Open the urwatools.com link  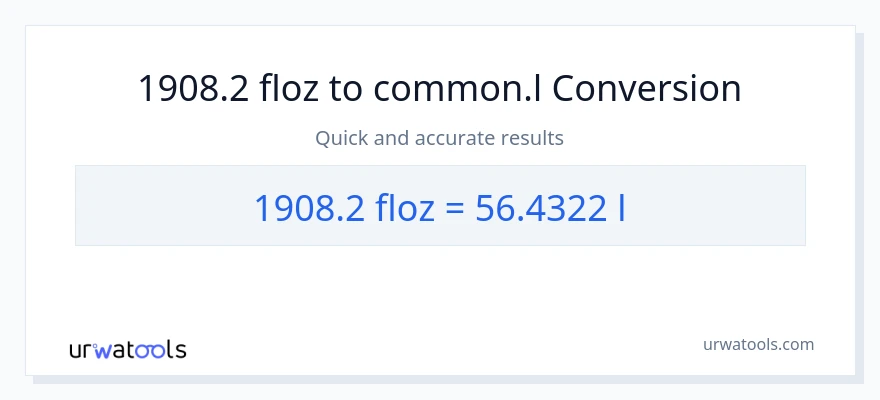(757, 344)
